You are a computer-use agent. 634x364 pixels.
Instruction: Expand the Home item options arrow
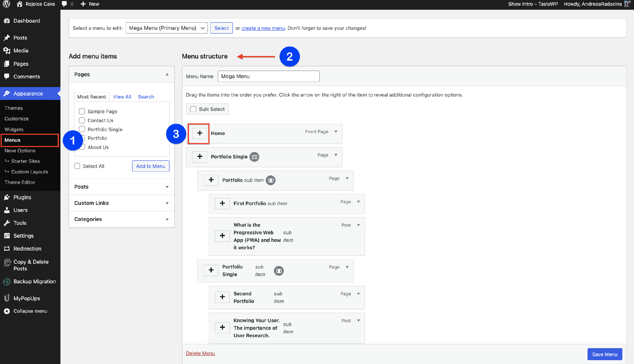click(x=336, y=132)
